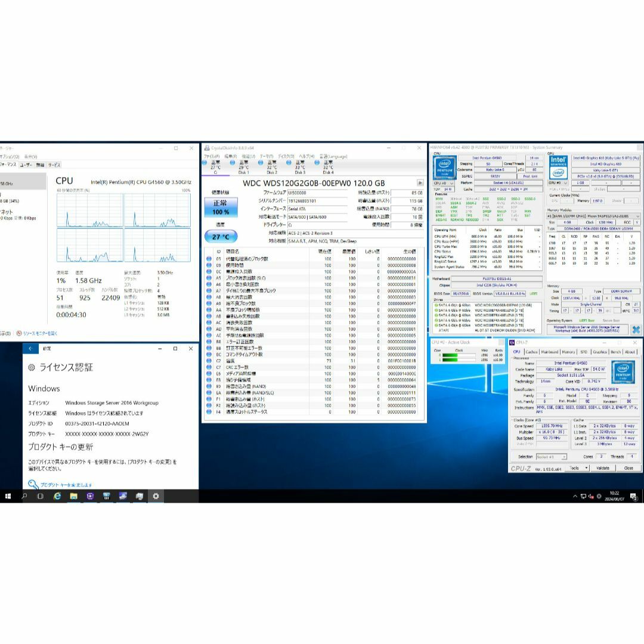644x644 pixels.
Task: Click the product ID 00375-20031-42120-AAOEM text
Action: 97,423
